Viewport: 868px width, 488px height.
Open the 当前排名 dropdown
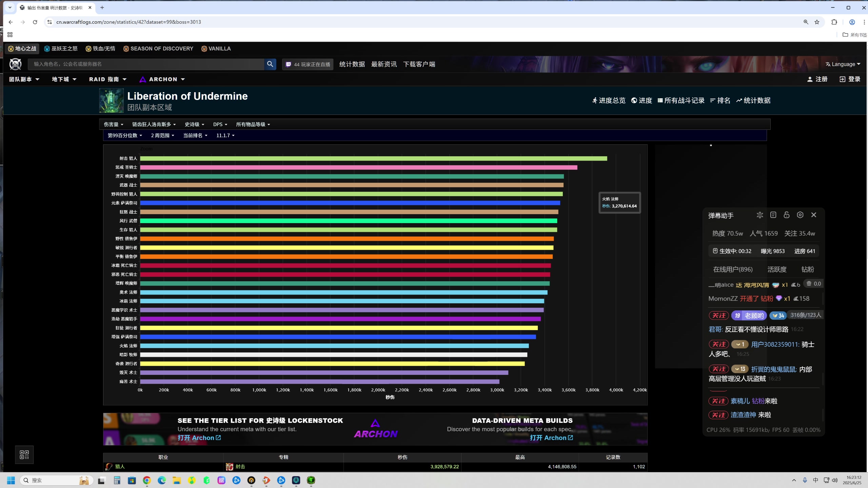[195, 135]
